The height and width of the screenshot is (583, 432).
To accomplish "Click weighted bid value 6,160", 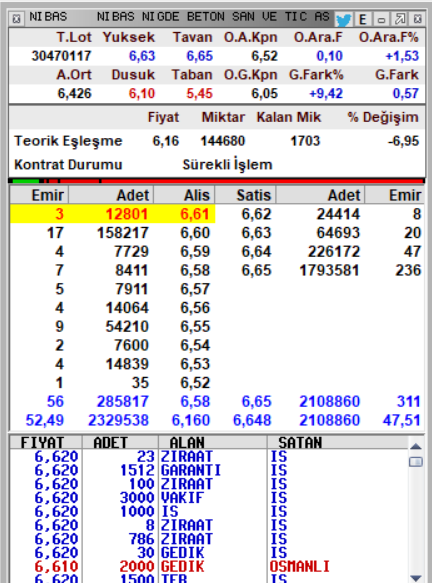I will tap(191, 421).
